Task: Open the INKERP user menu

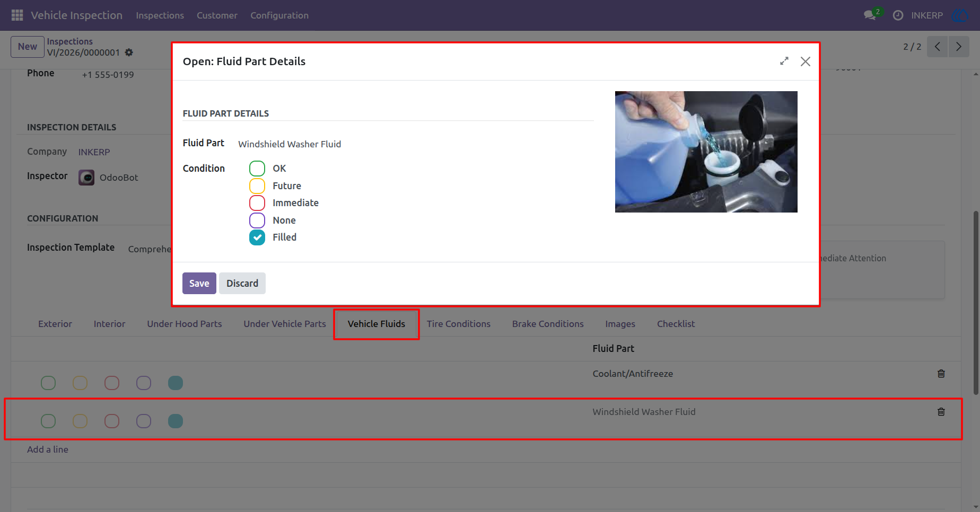Action: [x=927, y=15]
